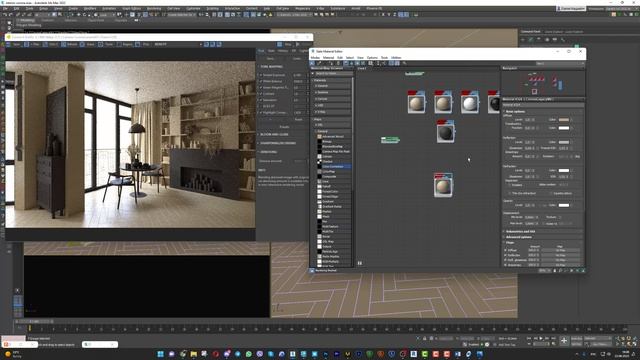Toggle the Caustics (slow) checkbox
This screenshot has width=640, height=360.
click(551, 193)
